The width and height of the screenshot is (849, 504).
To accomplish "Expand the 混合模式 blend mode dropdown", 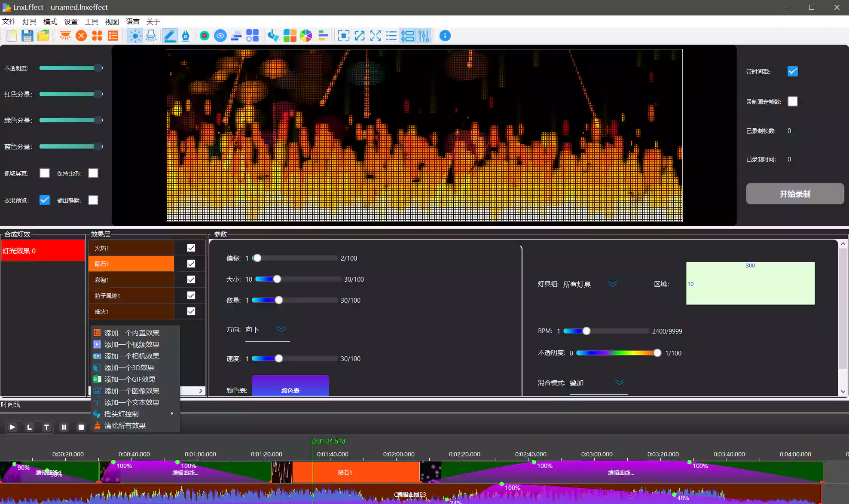I will coord(619,382).
